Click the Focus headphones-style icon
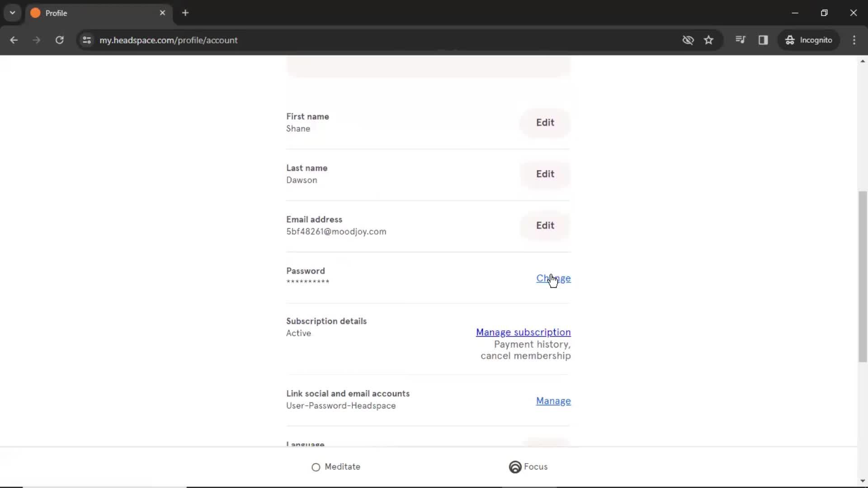This screenshot has height=488, width=868. (x=515, y=467)
